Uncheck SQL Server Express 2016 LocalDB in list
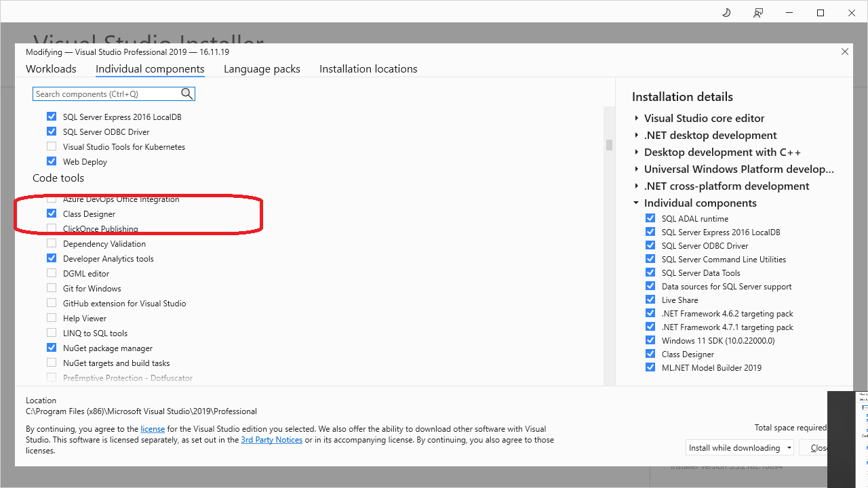Screen dimensions: 868x488 pos(52,117)
